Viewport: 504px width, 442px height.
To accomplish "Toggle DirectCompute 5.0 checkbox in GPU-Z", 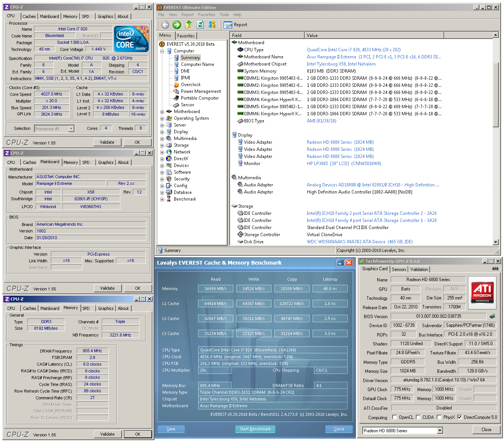I will tap(460, 417).
